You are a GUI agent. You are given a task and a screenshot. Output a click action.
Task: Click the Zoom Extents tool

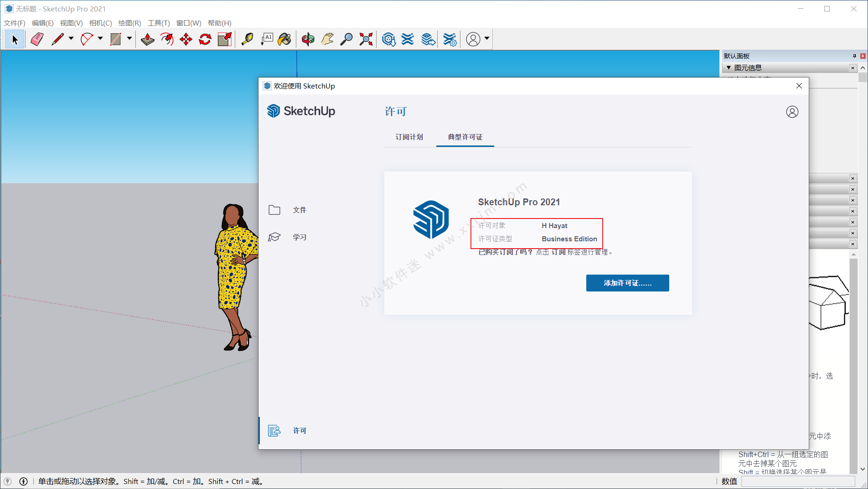pyautogui.click(x=366, y=40)
